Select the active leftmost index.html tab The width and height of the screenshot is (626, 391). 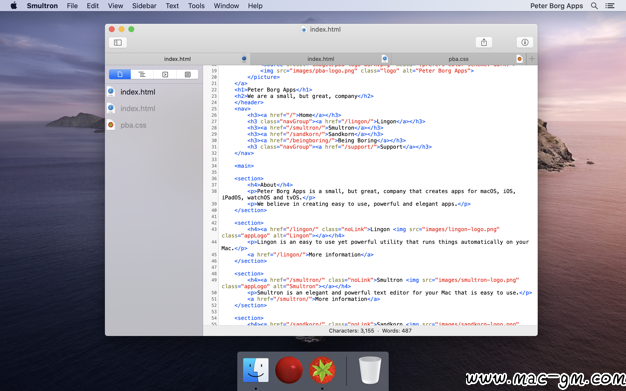[x=177, y=59]
